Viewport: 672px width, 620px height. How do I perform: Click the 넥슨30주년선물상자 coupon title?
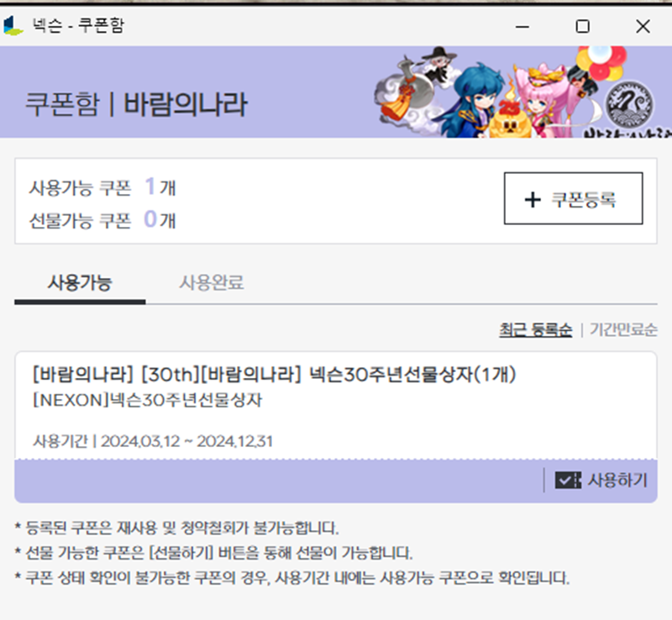click(275, 375)
